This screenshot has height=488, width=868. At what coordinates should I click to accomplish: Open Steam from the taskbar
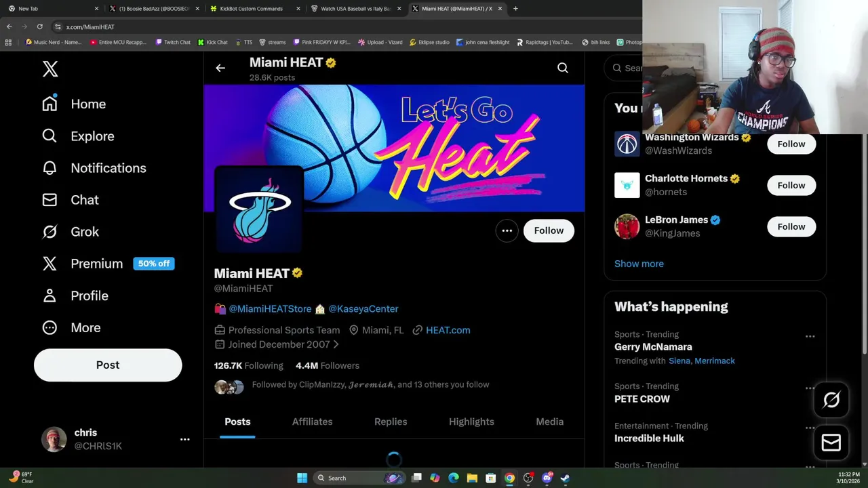pyautogui.click(x=565, y=478)
